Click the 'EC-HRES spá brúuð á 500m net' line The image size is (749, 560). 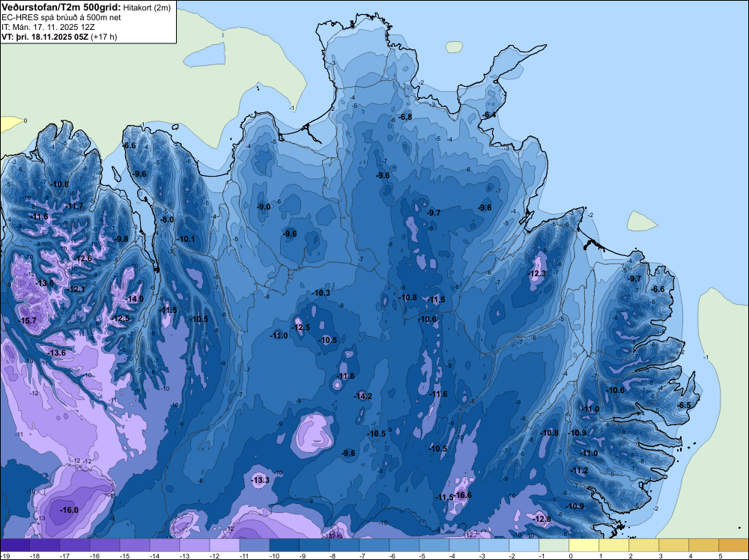point(61,17)
